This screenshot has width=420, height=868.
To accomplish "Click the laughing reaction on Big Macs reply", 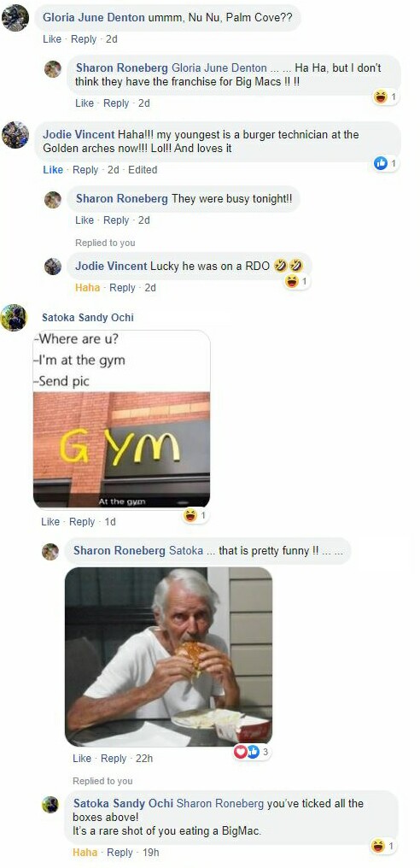I will (386, 97).
